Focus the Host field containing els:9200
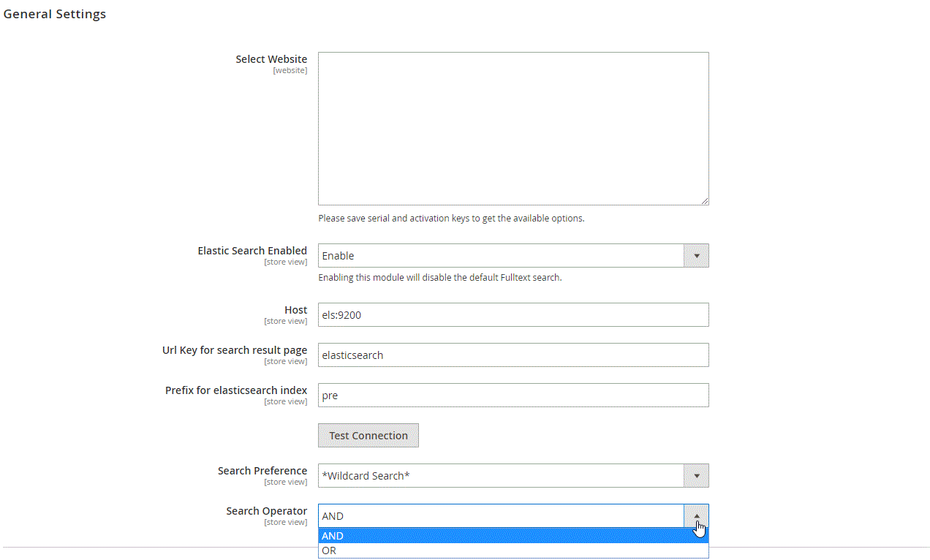This screenshot has height=560, width=930. click(x=513, y=315)
